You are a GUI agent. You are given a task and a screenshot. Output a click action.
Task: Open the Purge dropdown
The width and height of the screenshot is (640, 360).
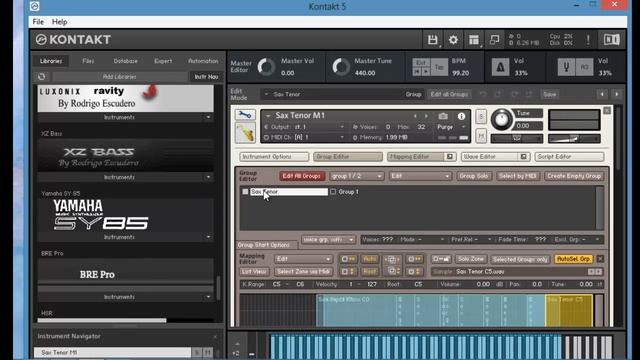pyautogui.click(x=451, y=127)
